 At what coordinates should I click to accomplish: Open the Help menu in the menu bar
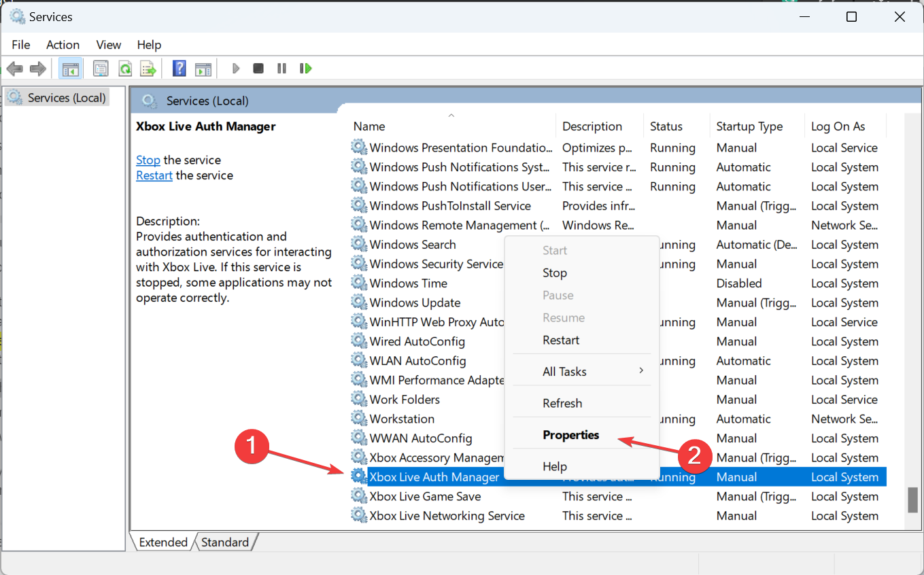point(150,45)
